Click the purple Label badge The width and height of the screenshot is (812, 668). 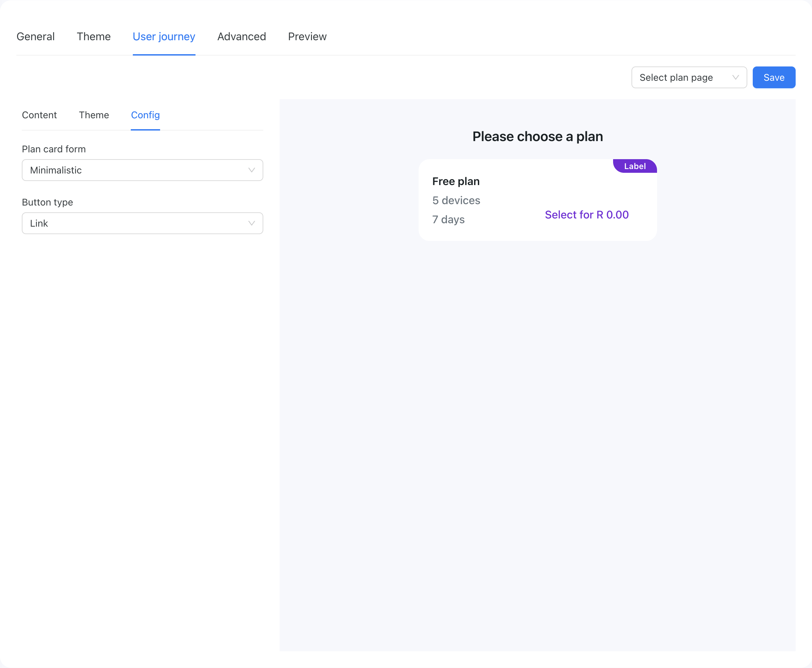(635, 166)
